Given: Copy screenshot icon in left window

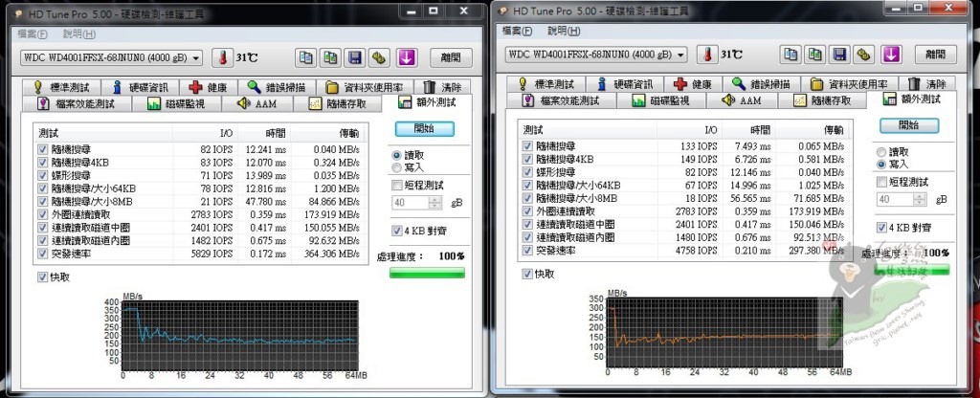Looking at the screenshot, I should point(330,57).
